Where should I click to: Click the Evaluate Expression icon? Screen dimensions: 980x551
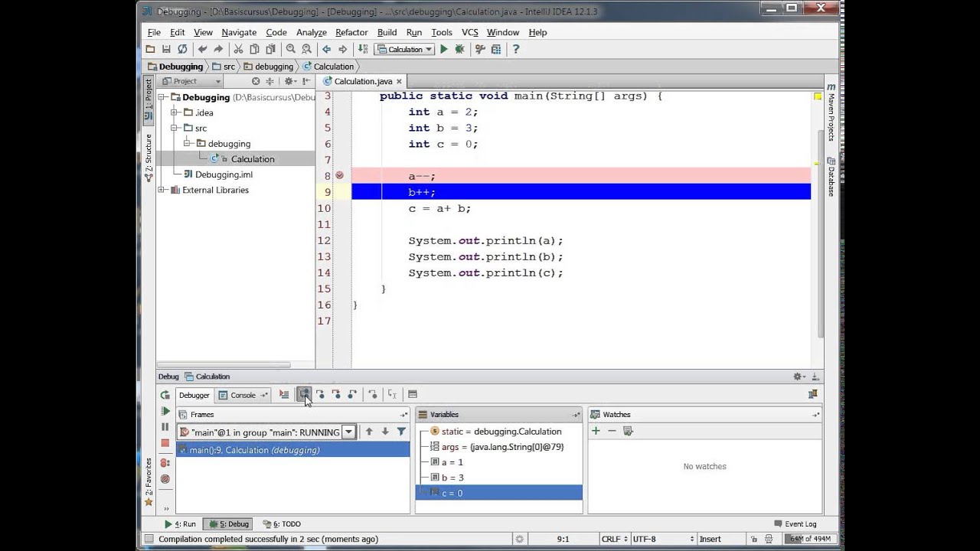click(413, 394)
